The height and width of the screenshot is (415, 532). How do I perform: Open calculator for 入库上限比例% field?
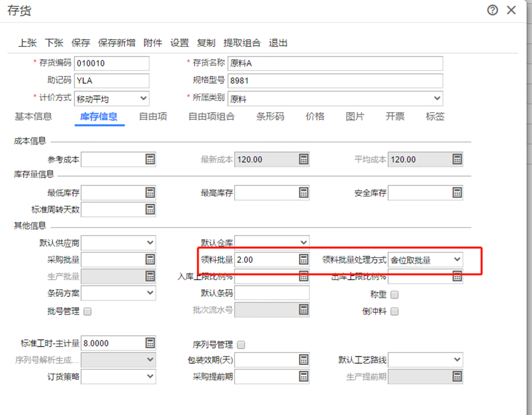pyautogui.click(x=303, y=276)
